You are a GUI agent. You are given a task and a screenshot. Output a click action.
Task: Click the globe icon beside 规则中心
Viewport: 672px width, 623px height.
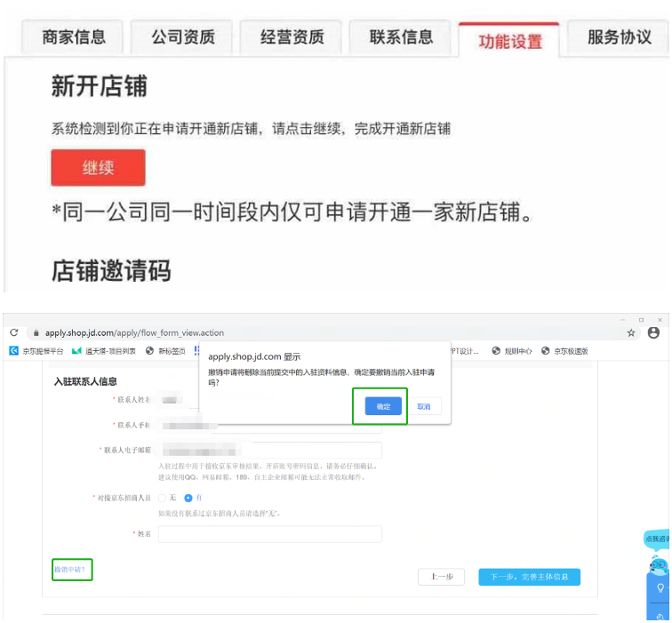(496, 351)
